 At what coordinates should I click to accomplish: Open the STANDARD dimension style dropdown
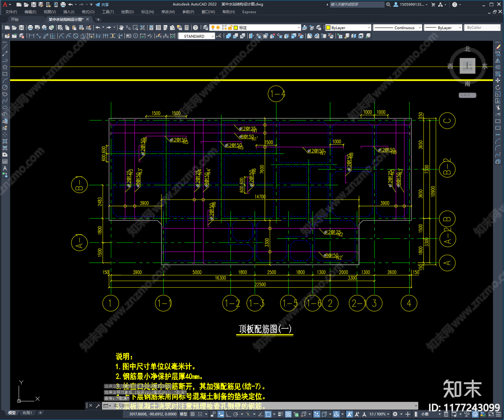tap(197, 36)
